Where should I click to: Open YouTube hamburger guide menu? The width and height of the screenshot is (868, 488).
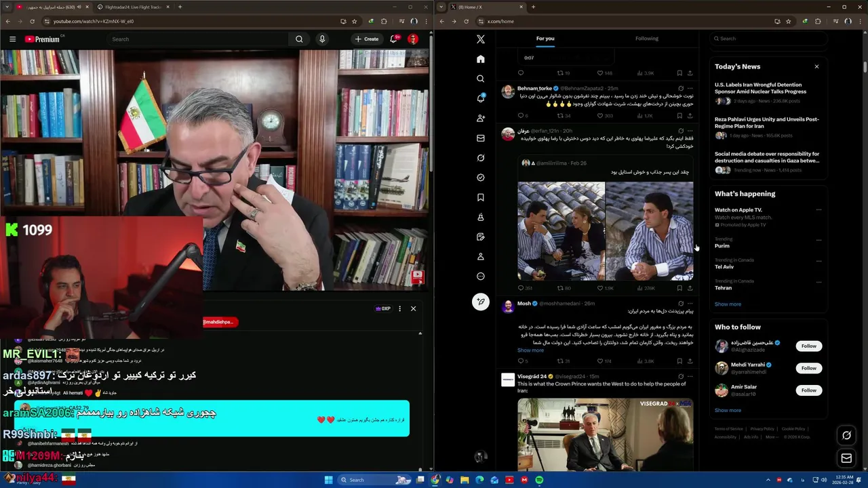(12, 39)
